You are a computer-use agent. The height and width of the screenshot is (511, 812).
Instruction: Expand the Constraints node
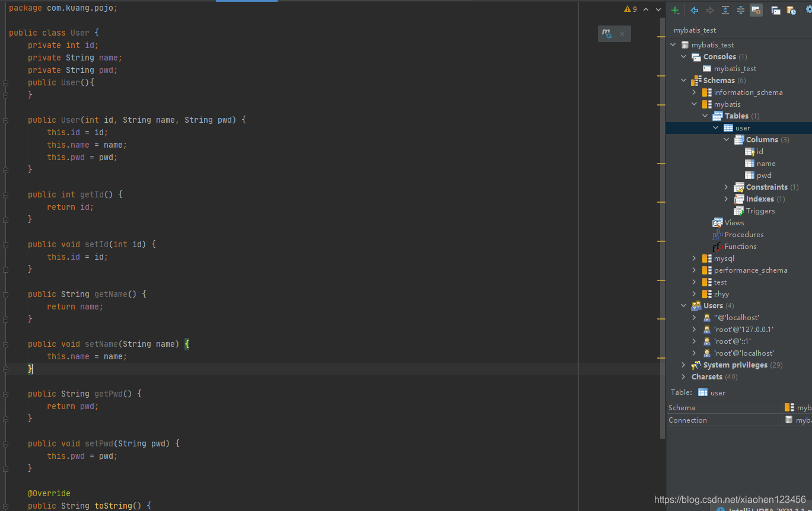(x=726, y=187)
